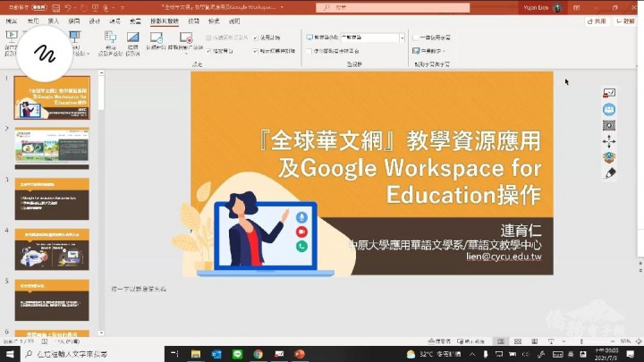
Task: Open LINE app from taskbar
Action: (237, 354)
